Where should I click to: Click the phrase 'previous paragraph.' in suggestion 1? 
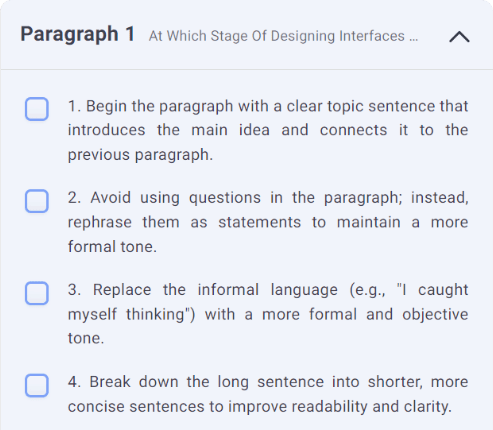click(x=140, y=155)
